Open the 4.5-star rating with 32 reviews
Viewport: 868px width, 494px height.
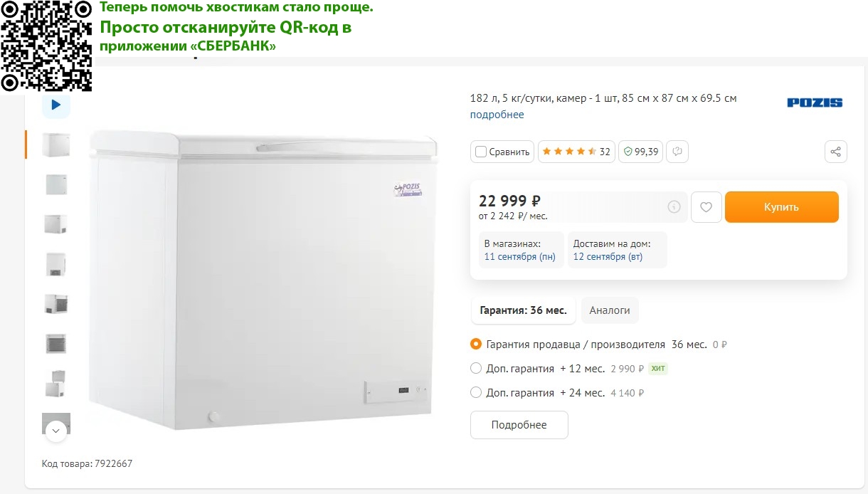pyautogui.click(x=576, y=152)
